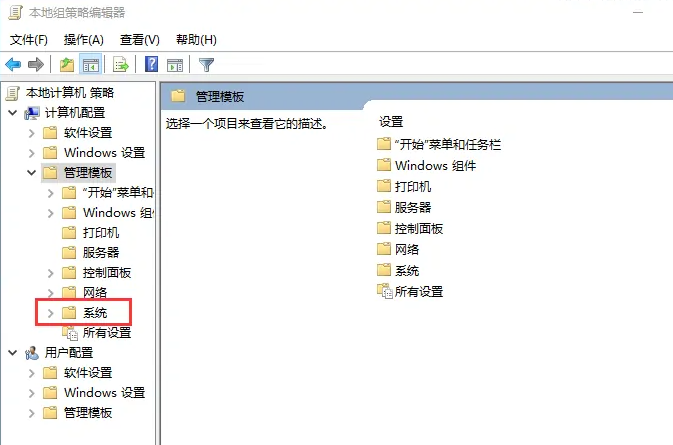The height and width of the screenshot is (445, 673).
Task: Open the 操作(A) menu
Action: pos(84,40)
